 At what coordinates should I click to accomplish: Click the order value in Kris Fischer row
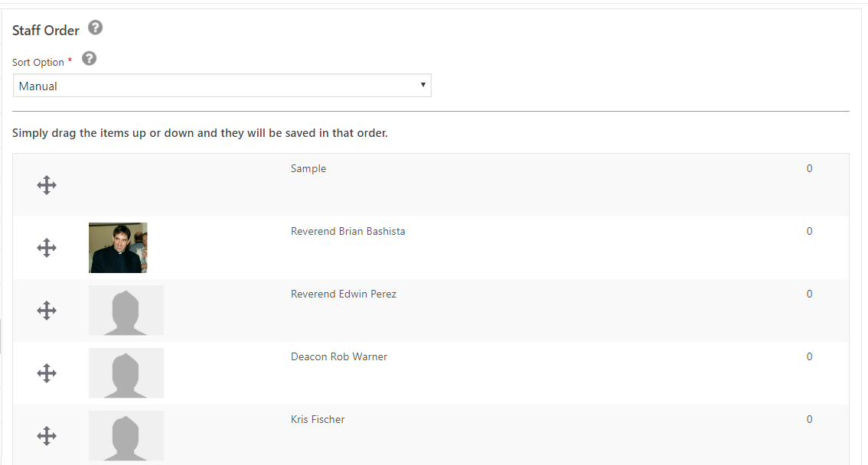[x=809, y=420]
